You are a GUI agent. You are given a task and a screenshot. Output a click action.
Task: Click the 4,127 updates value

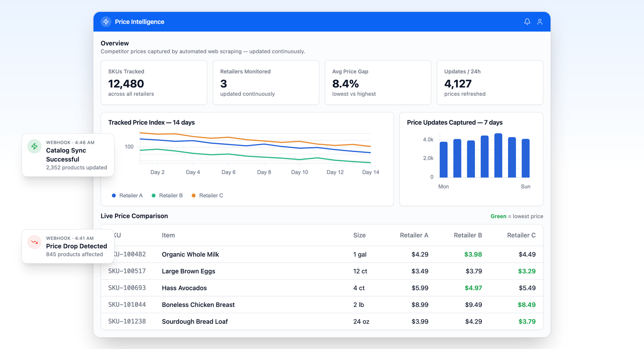[458, 84]
